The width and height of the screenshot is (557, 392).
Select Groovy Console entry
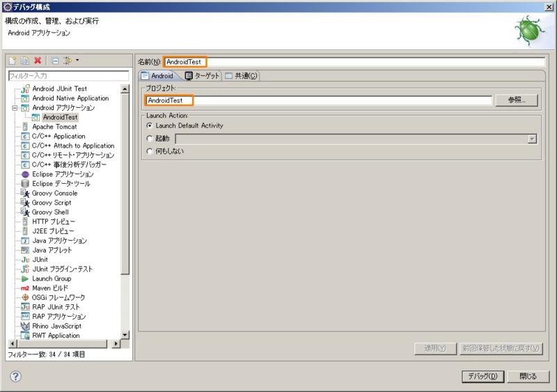54,193
